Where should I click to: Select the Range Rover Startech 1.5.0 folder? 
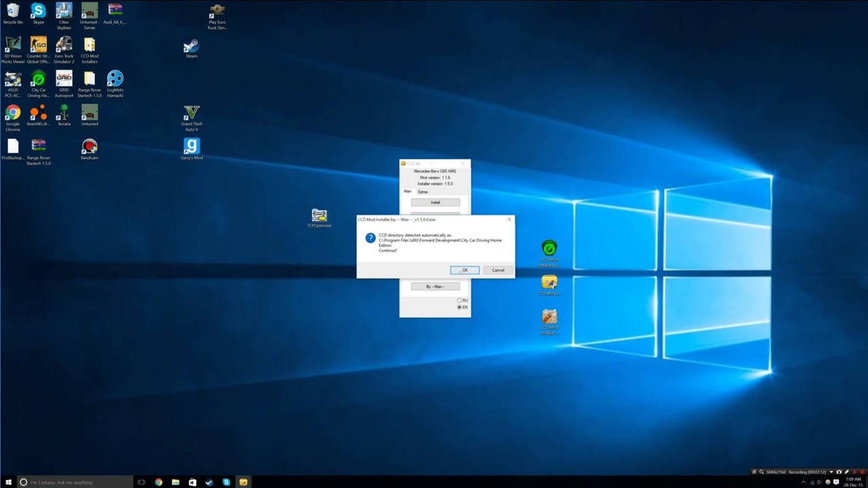click(90, 84)
